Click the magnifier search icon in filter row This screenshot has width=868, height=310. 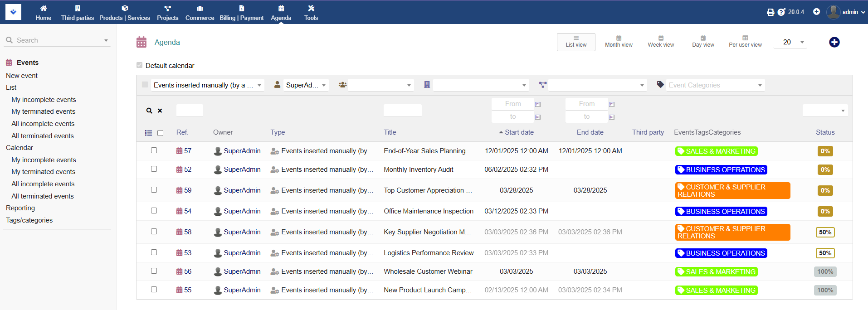149,111
